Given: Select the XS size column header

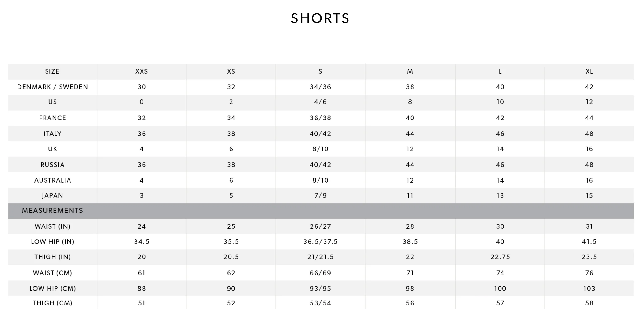Looking at the screenshot, I should (x=231, y=71).
